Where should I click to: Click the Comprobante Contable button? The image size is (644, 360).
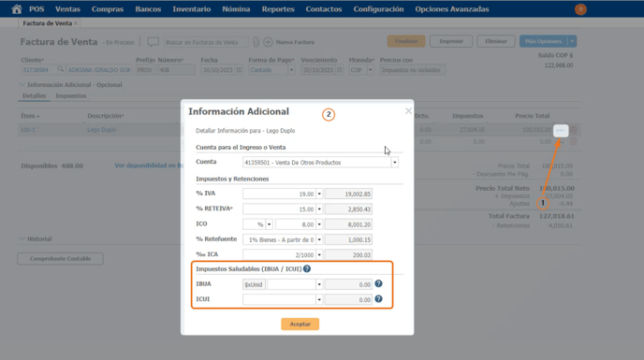(x=60, y=259)
